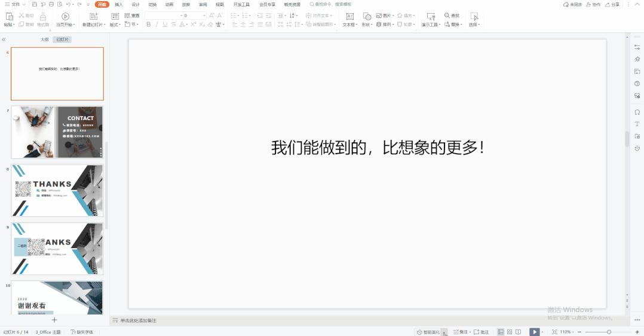The width and height of the screenshot is (644, 336).
Task: Click to add notes (单击此处添加备注)
Action: [x=138, y=320]
